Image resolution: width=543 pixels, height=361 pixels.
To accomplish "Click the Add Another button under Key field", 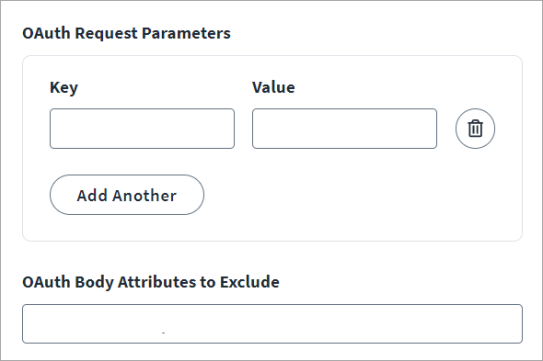I will pyautogui.click(x=127, y=195).
